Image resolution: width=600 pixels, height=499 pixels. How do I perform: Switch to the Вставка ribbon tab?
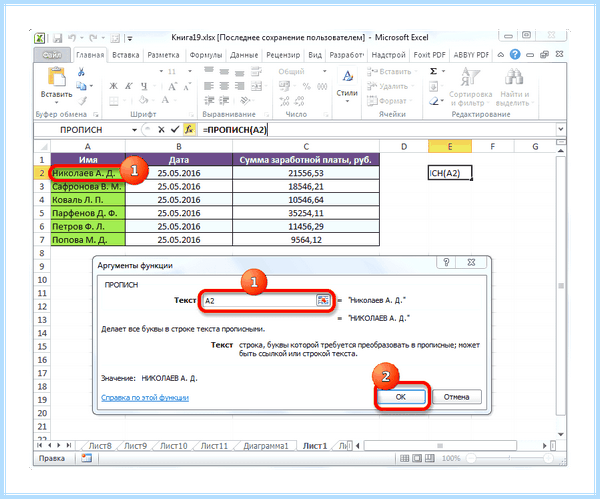point(126,55)
